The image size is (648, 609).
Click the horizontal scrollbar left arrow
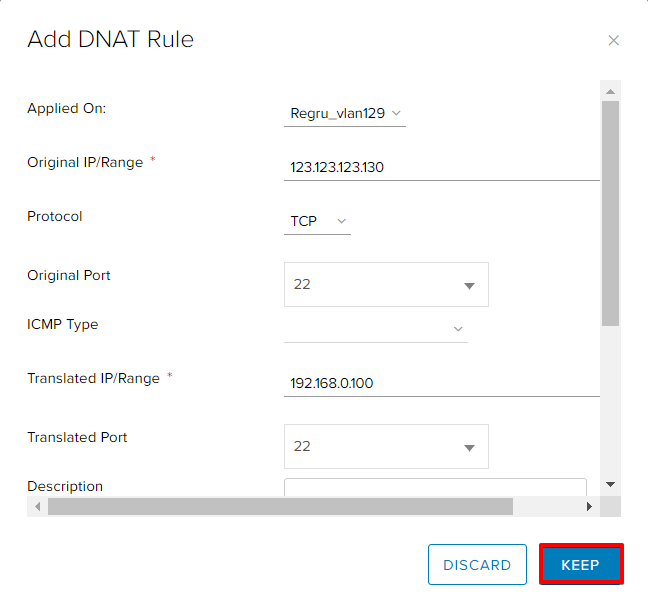(x=38, y=507)
